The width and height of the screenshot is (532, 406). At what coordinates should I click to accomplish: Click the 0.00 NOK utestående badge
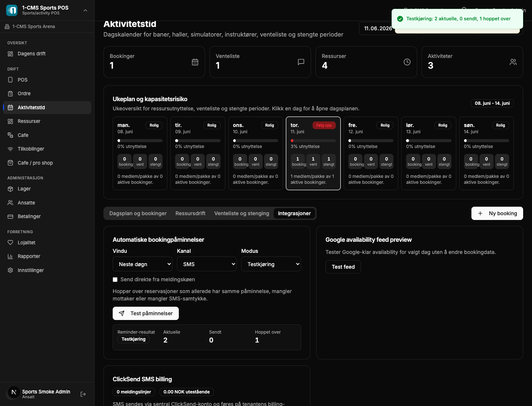(187, 392)
